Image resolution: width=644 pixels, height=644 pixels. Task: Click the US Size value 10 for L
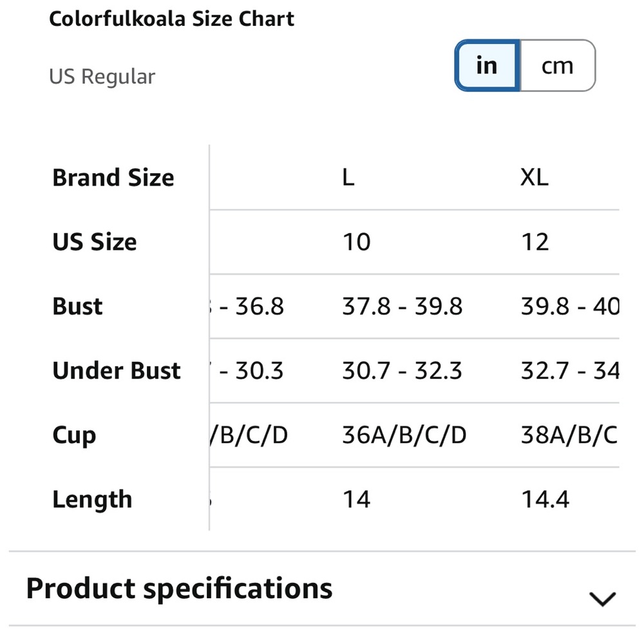(x=357, y=241)
